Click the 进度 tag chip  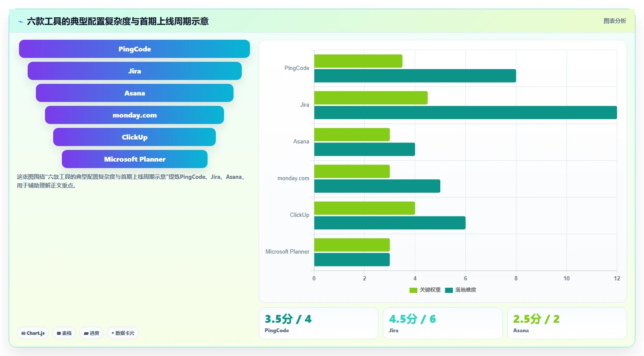pos(91,333)
